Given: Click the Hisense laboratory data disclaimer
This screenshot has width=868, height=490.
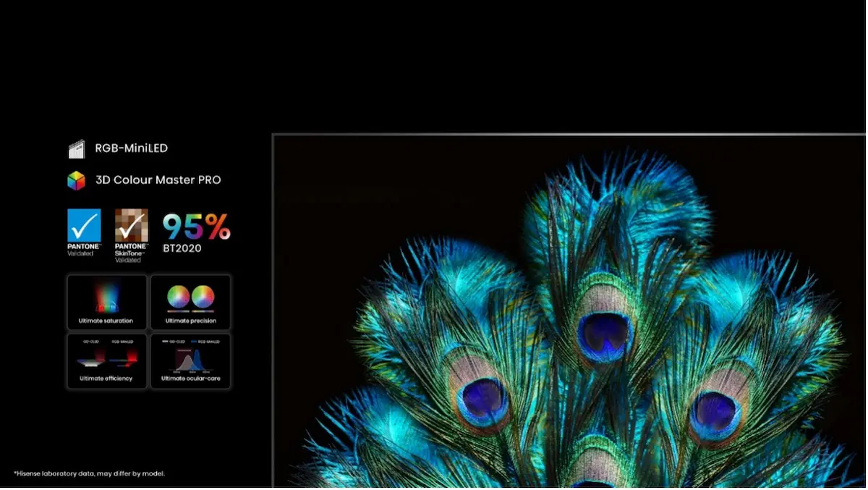Looking at the screenshot, I should tap(89, 473).
